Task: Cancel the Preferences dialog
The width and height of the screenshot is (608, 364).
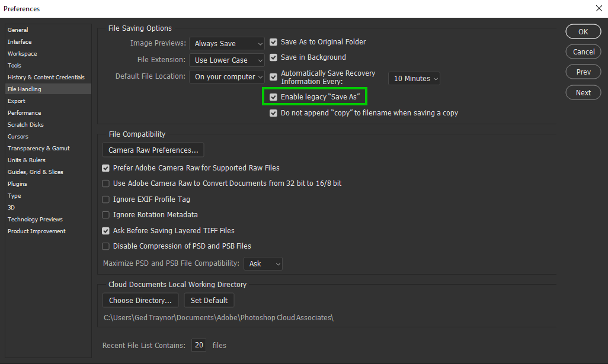Action: coord(583,51)
